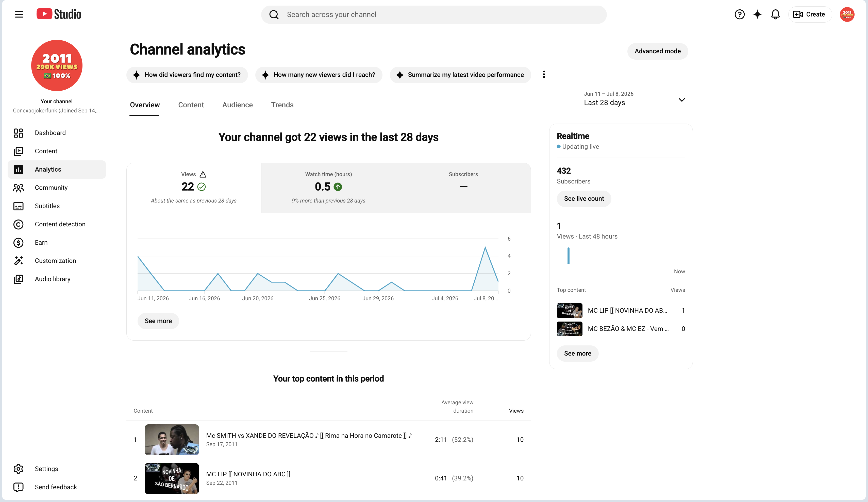Click the 'Jun 11 – Jul 8, 2026' date label

(608, 94)
